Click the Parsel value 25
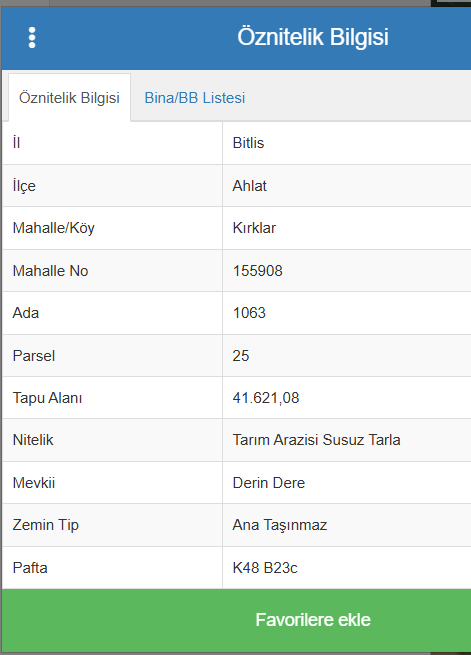The image size is (471, 655). tap(241, 356)
